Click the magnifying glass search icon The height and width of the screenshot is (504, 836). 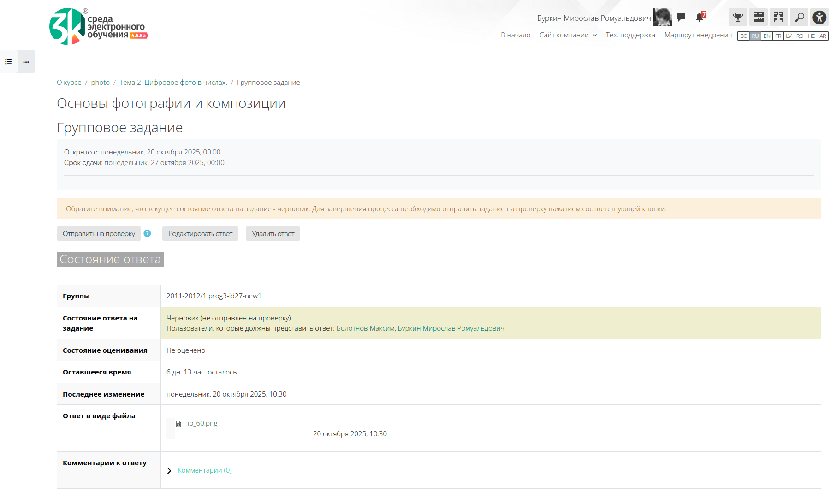click(x=799, y=18)
